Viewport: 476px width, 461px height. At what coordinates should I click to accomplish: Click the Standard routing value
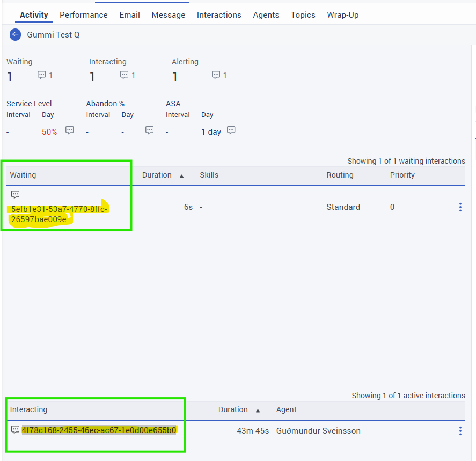point(343,207)
